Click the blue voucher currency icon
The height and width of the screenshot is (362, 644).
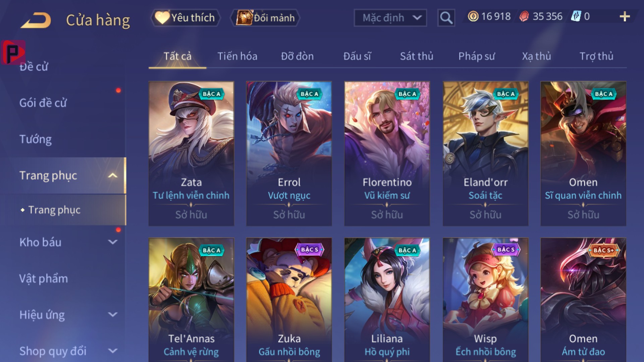point(576,16)
